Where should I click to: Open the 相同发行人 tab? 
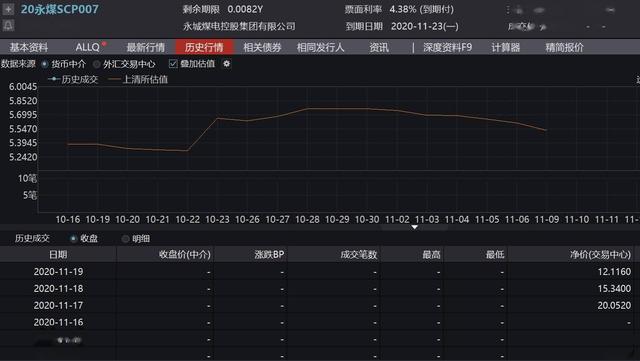[x=320, y=47]
